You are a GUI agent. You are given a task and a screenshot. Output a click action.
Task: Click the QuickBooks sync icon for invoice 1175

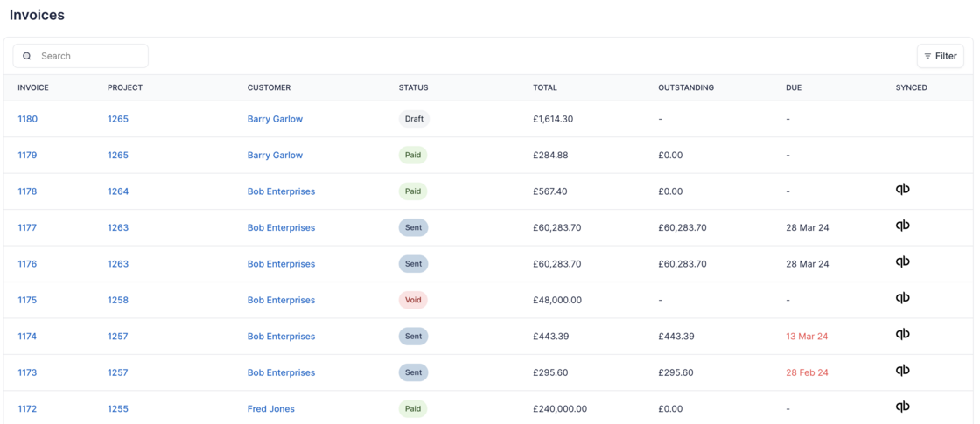coord(902,298)
